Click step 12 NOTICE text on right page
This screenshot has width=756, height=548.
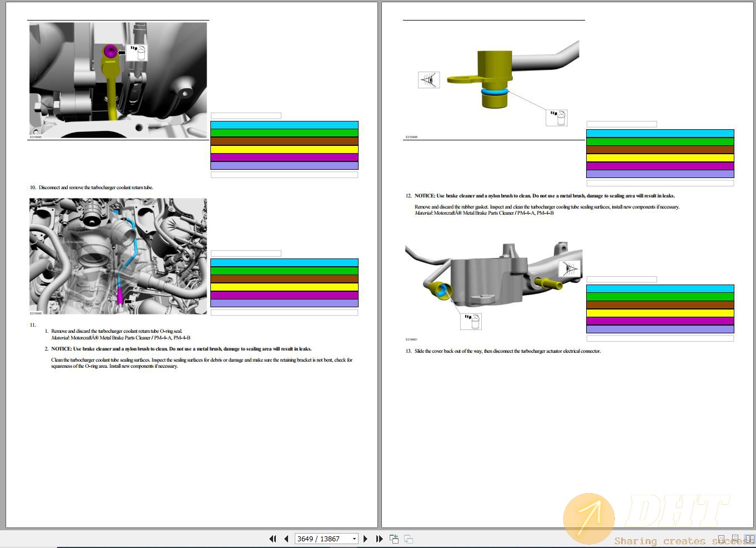545,196
